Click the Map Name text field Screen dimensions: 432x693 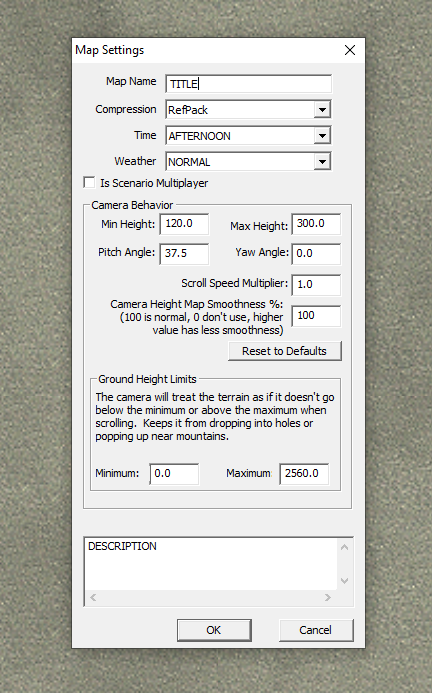click(248, 84)
